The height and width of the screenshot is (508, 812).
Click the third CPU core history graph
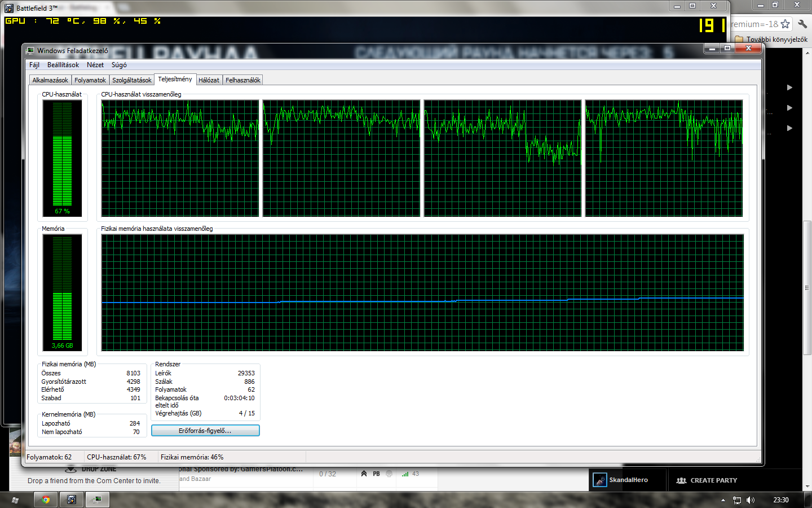tap(502, 158)
